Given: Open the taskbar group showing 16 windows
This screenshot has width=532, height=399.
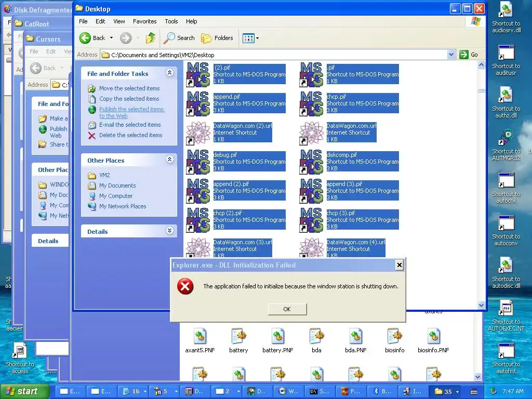Looking at the screenshot, I should click(x=134, y=391).
